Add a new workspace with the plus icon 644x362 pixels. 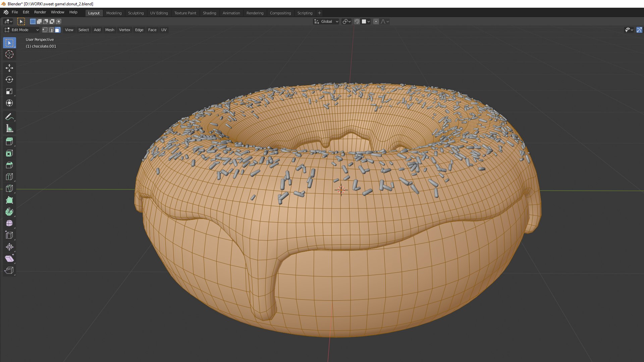319,13
